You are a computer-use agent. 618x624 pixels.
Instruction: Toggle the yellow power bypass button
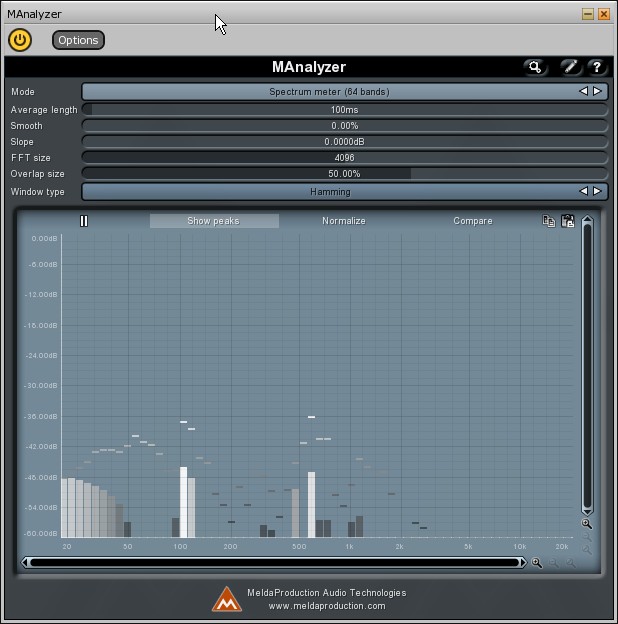coord(20,40)
